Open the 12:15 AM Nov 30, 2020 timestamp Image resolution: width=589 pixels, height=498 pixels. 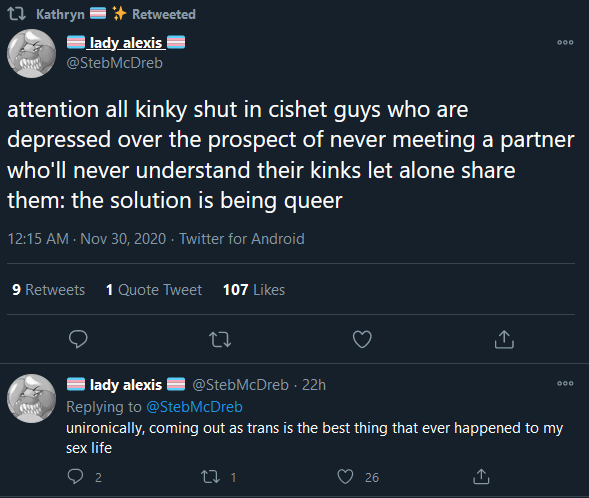tap(87, 239)
